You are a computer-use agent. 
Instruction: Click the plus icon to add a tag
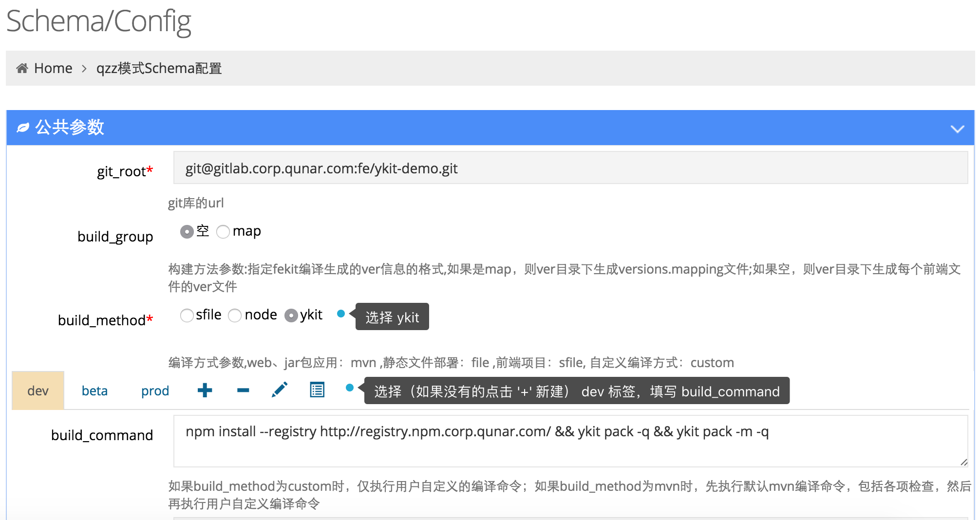click(205, 390)
